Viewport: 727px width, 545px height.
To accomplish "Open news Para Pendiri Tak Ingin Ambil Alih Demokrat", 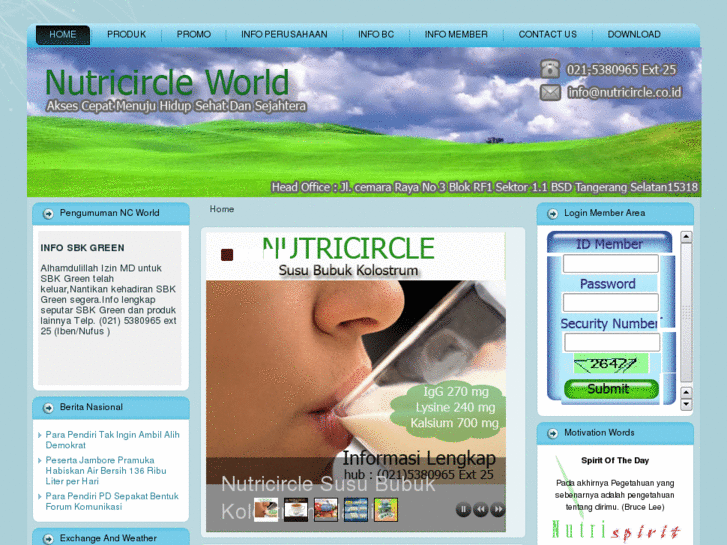I will (x=112, y=440).
